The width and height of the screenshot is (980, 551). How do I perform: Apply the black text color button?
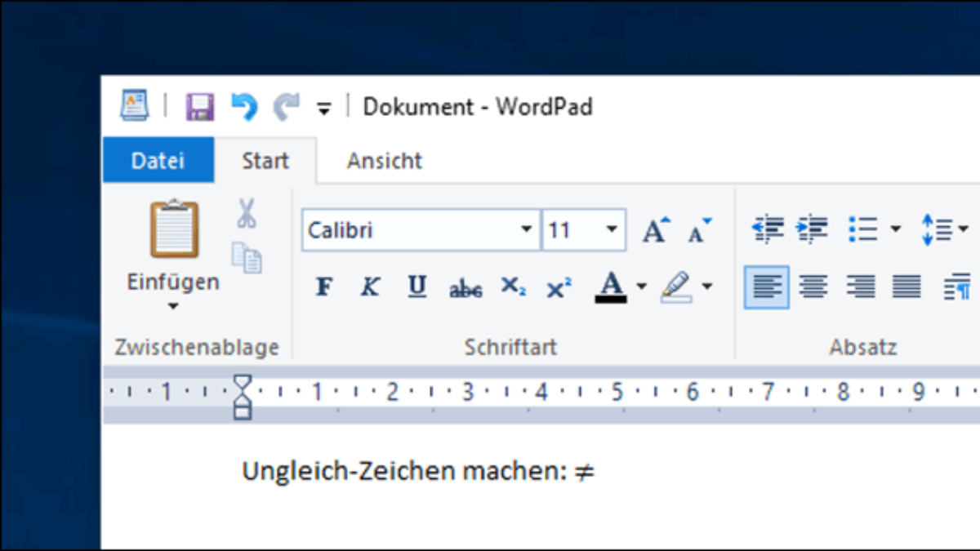tap(612, 287)
